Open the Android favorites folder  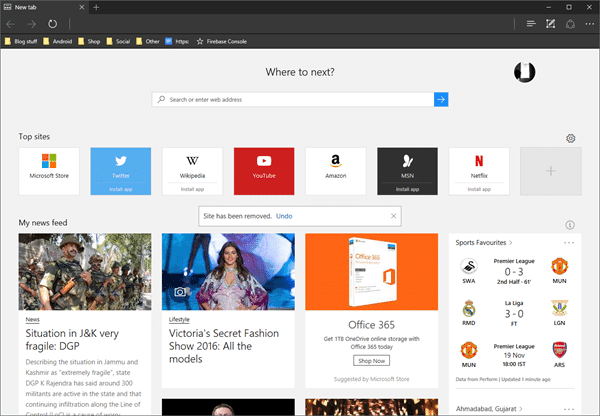[57, 41]
